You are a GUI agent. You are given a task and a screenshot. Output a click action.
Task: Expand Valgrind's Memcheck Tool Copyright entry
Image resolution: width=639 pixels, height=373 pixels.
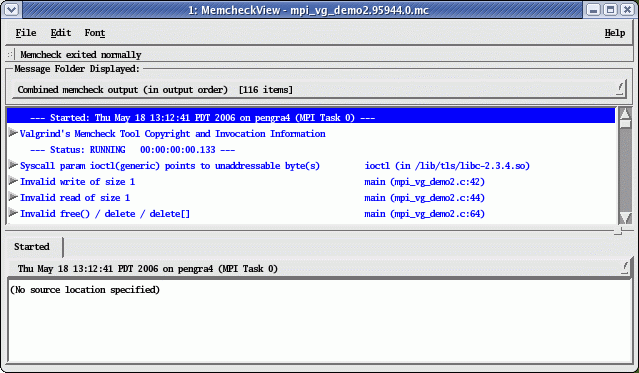(13, 133)
